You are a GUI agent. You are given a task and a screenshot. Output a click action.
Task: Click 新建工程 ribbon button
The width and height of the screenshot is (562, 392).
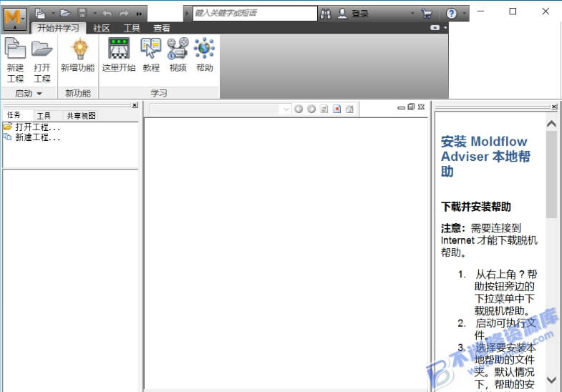pyautogui.click(x=15, y=60)
